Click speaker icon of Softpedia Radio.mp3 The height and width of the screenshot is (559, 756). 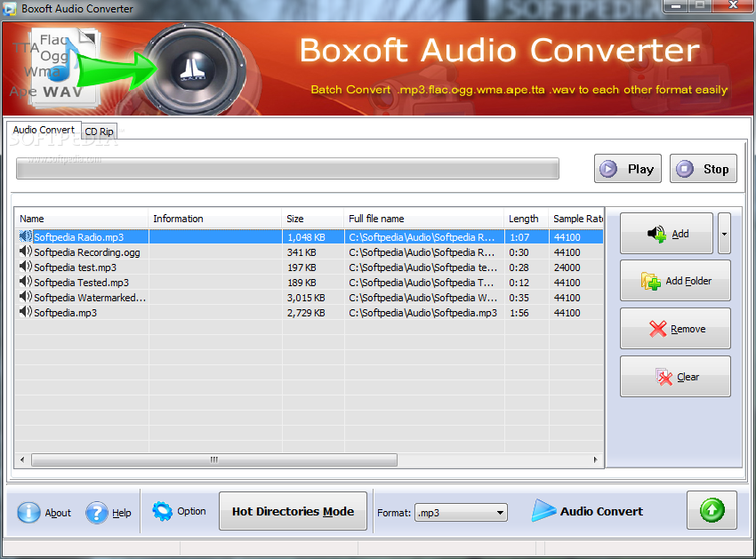(26, 236)
